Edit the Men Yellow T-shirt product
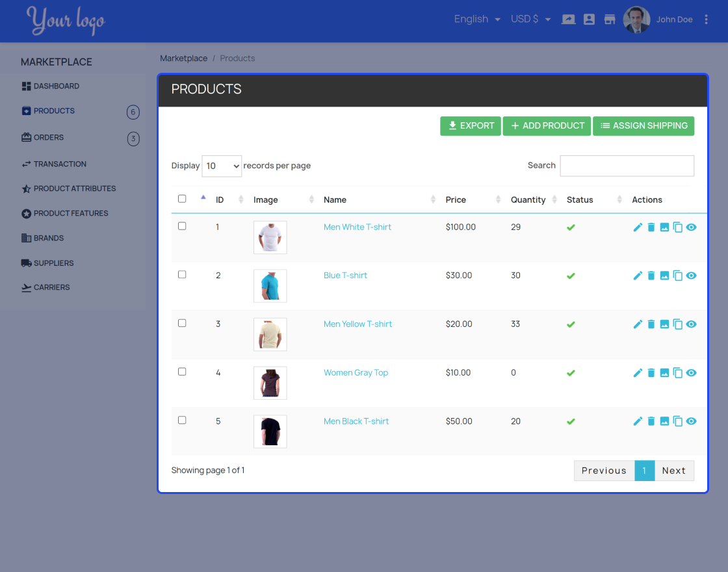Screen dimensions: 728x572 pyautogui.click(x=638, y=324)
